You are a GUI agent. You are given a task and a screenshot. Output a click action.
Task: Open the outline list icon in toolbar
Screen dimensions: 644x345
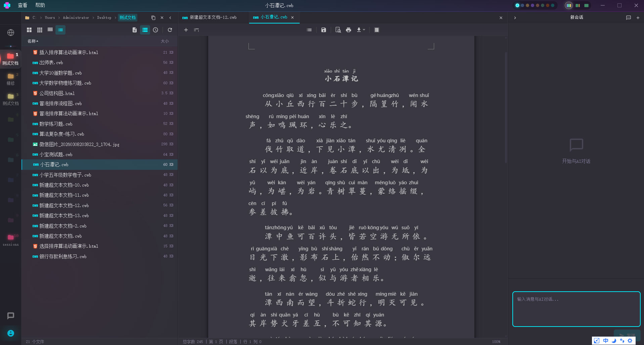[309, 30]
